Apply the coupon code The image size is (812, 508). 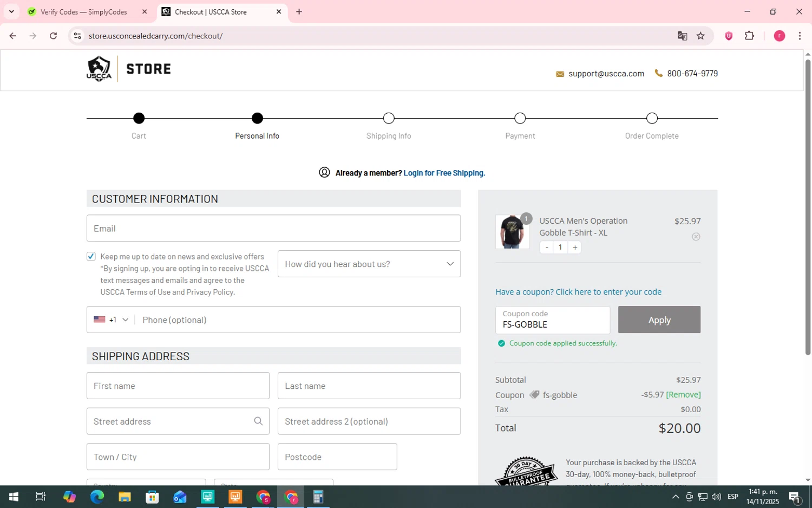point(659,320)
